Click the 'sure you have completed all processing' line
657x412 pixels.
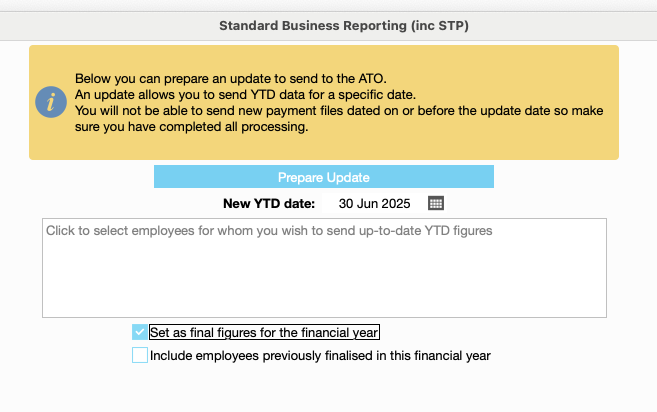tap(191, 127)
